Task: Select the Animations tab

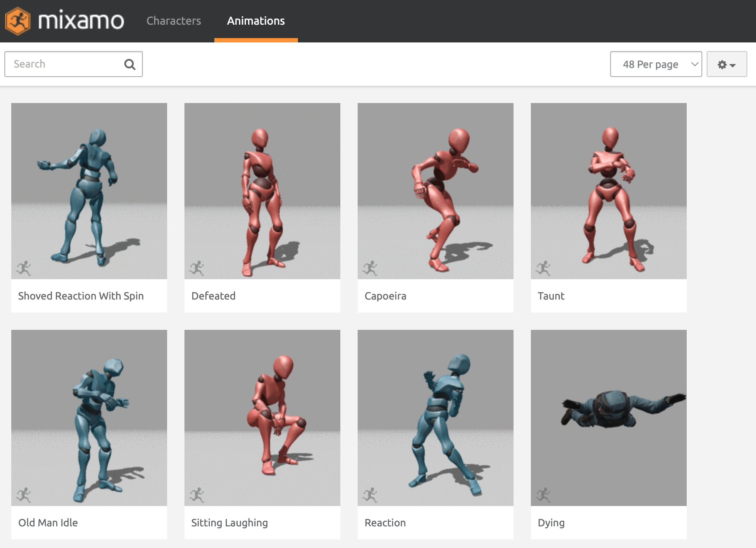Action: (x=256, y=21)
